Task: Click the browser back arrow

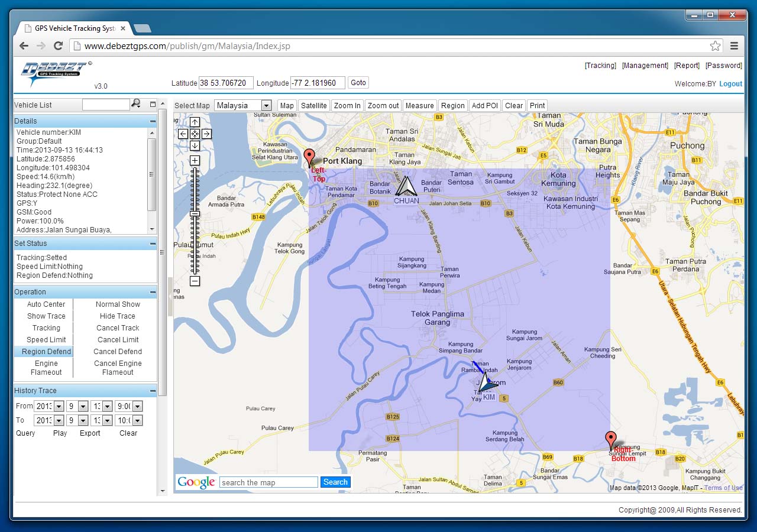Action: (x=24, y=46)
